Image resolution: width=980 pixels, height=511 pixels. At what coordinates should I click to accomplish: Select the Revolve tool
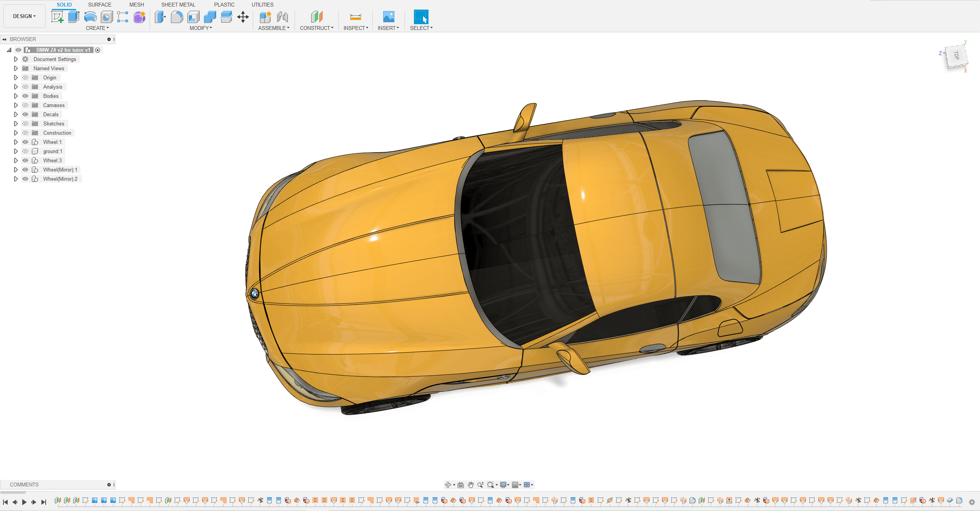click(x=90, y=17)
